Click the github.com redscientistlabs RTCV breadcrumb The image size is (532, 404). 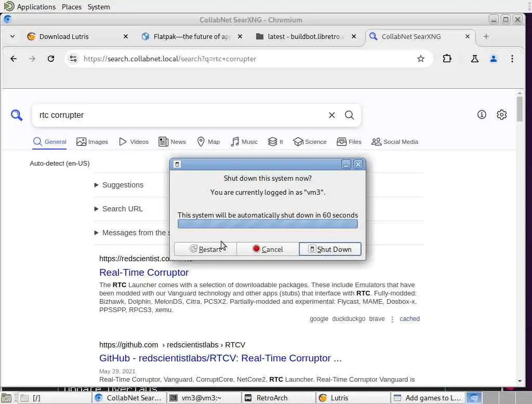(x=172, y=345)
